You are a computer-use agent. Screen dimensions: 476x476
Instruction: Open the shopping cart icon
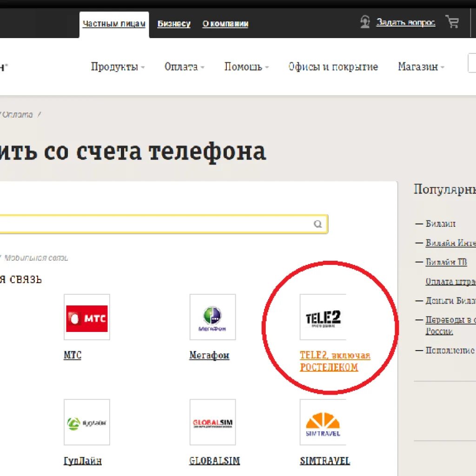[452, 21]
